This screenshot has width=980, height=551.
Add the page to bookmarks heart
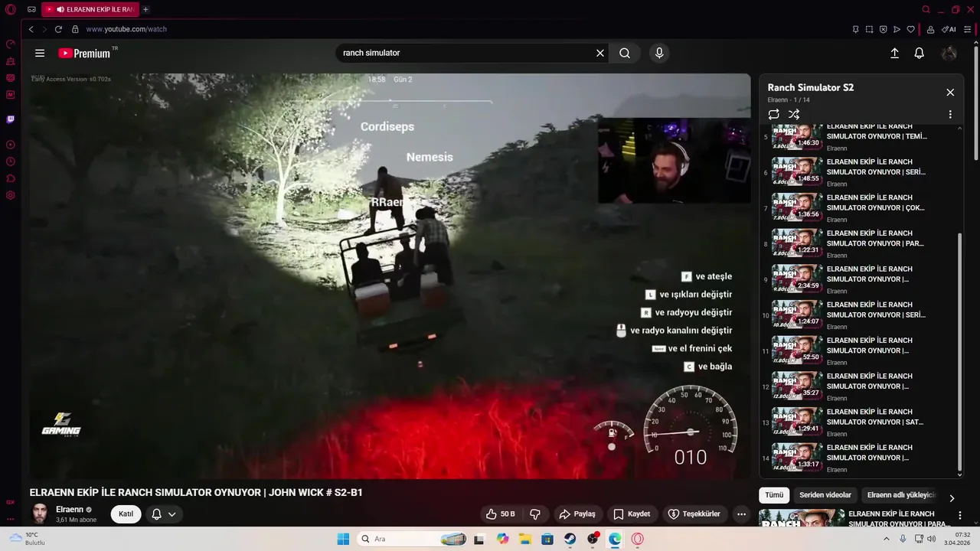pos(910,29)
